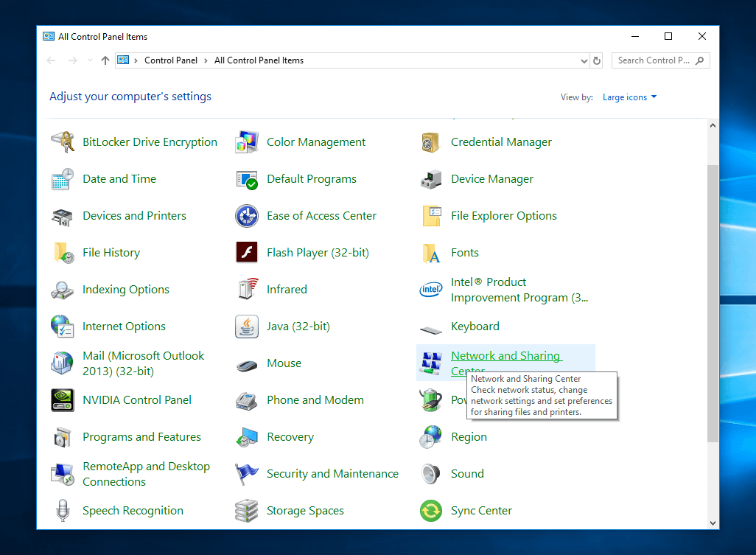Viewport: 756px width, 555px height.
Task: Expand the View by Large icons dropdown
Action: (x=629, y=97)
